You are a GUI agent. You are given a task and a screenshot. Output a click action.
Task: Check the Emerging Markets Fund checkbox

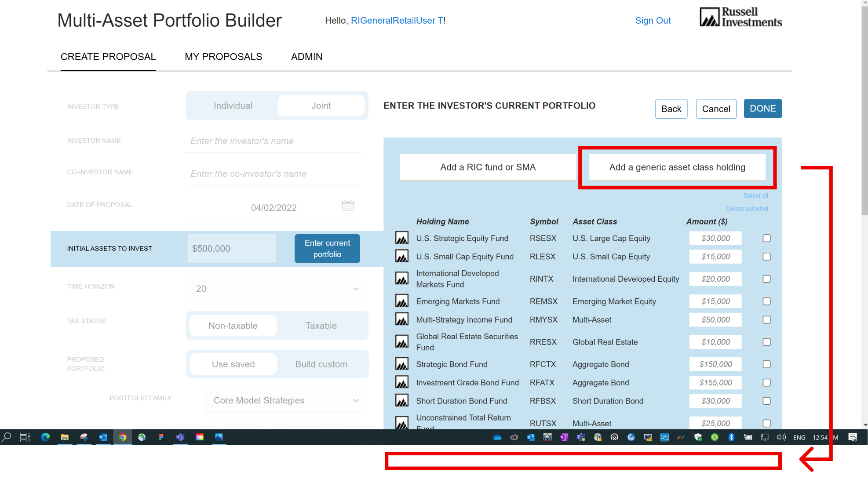(766, 301)
